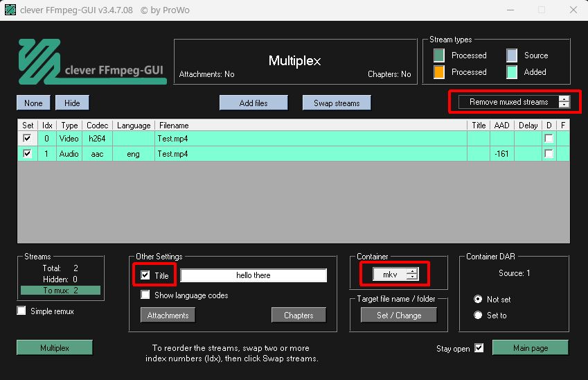Click the container spinner arrows next to mkv
Viewport: 588px width, 380px height.
tap(412, 275)
